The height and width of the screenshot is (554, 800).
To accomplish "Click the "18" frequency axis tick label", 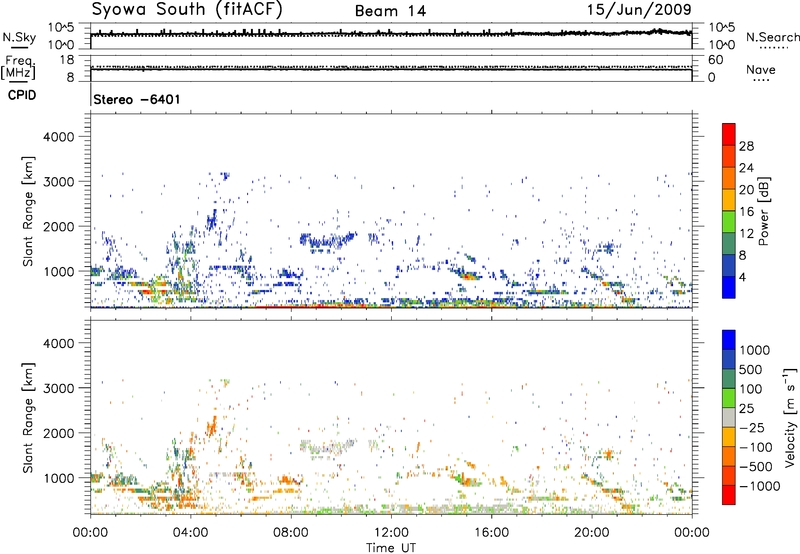I will tap(67, 60).
